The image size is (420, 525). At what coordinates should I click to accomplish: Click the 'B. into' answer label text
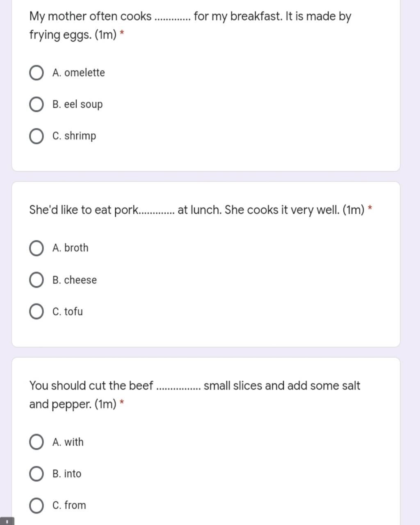(x=67, y=474)
